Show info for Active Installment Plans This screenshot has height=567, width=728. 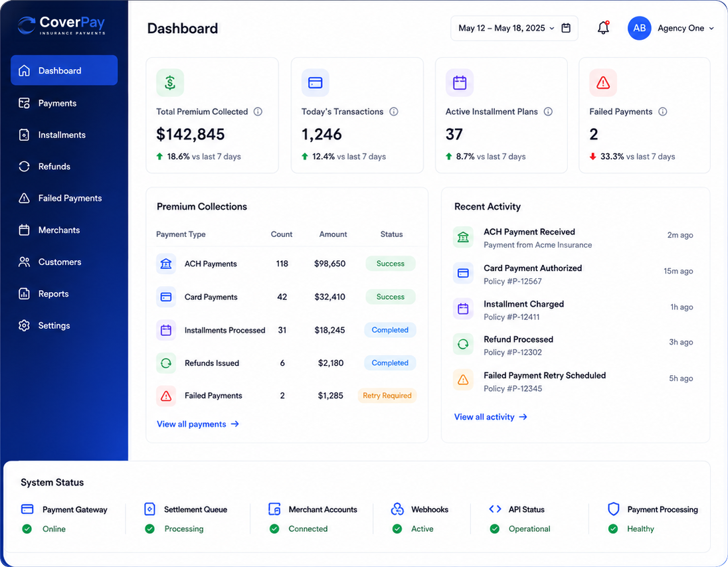pyautogui.click(x=548, y=112)
